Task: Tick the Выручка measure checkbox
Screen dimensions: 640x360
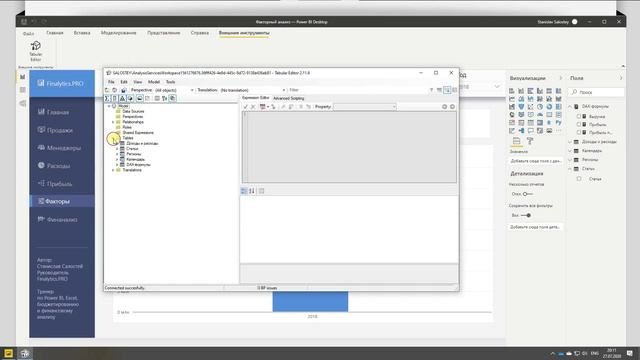Action: [x=579, y=116]
